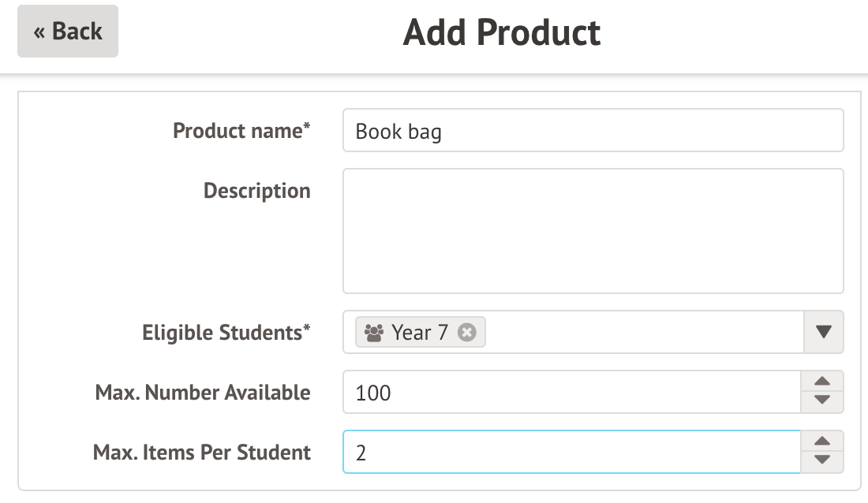Image resolution: width=868 pixels, height=503 pixels.
Task: Select the Year 7 tag label
Action: 420,333
